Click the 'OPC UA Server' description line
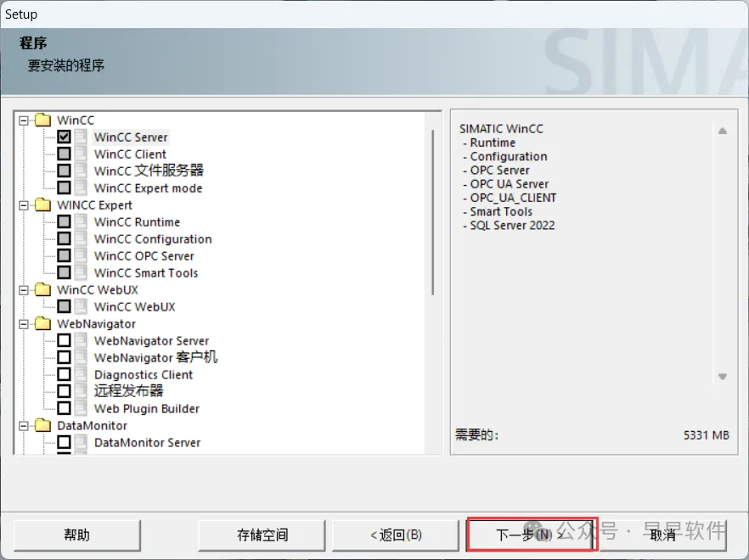This screenshot has height=560, width=749. (510, 184)
